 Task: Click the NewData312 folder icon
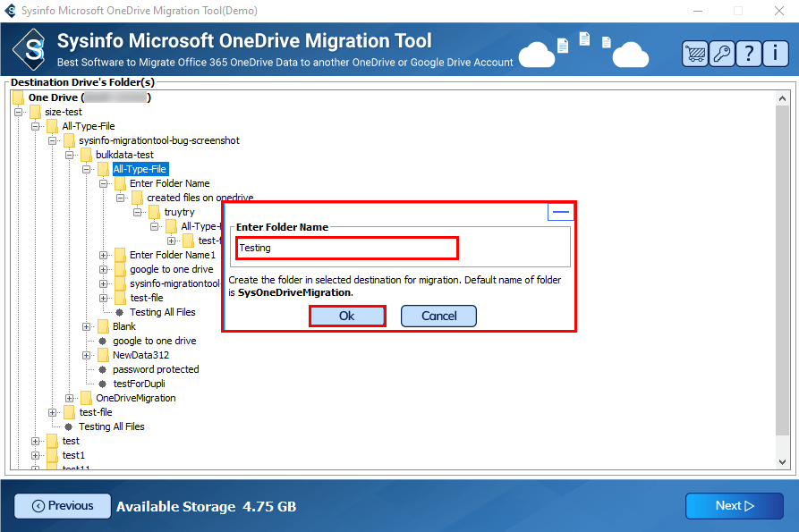point(104,355)
